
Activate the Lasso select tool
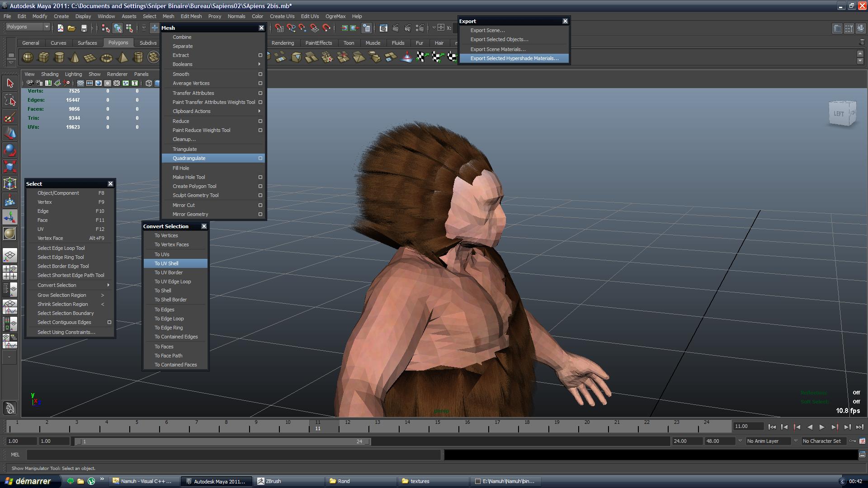[10, 100]
